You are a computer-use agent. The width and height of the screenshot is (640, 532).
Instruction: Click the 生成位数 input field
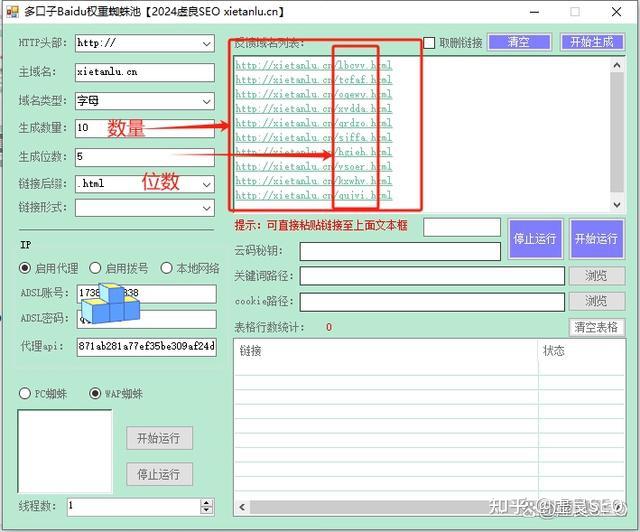[145, 157]
